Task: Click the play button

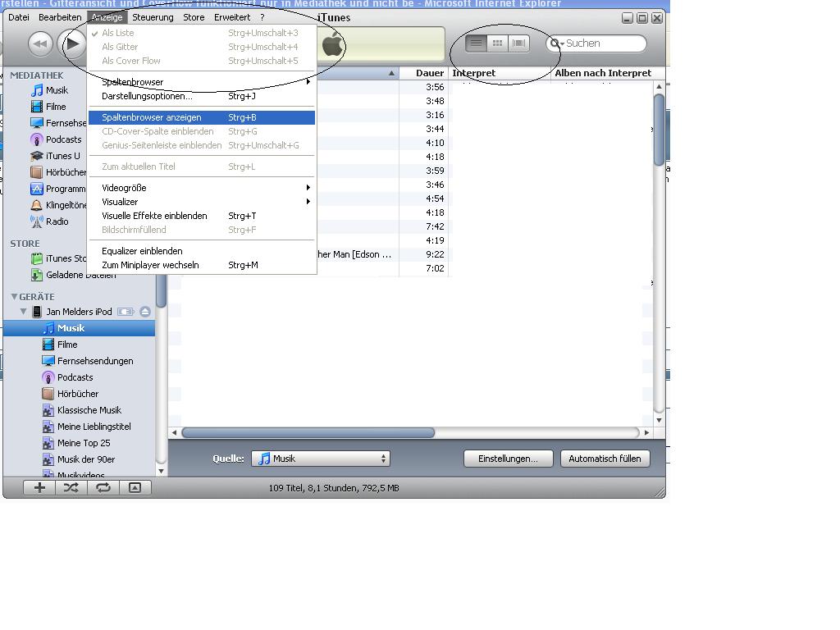Action: coord(72,44)
